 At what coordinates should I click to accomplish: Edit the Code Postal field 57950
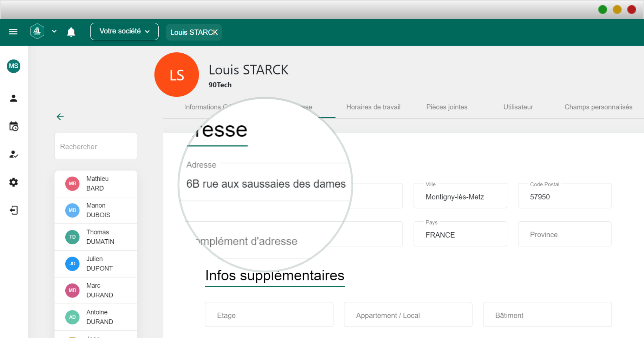coord(565,196)
